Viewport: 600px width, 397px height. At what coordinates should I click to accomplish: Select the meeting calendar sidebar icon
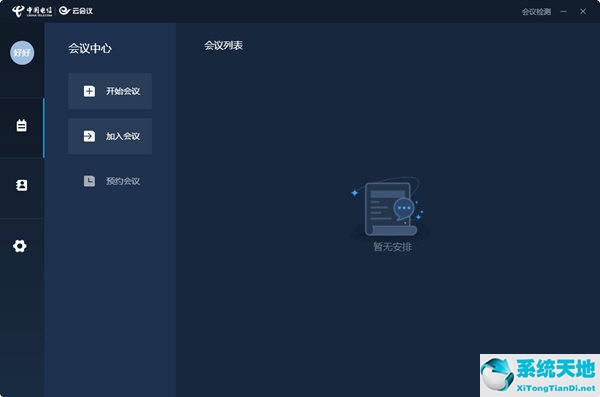21,126
